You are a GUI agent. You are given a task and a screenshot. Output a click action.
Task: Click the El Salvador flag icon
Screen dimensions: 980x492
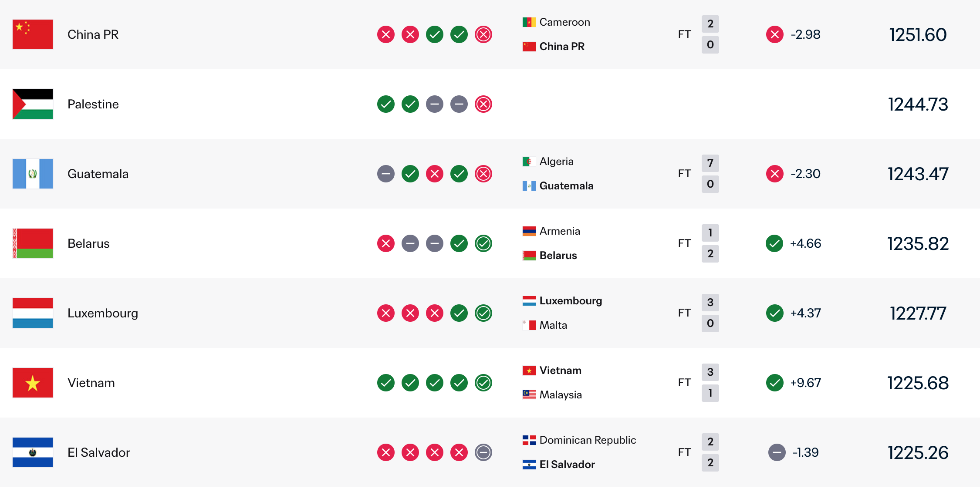coord(33,452)
